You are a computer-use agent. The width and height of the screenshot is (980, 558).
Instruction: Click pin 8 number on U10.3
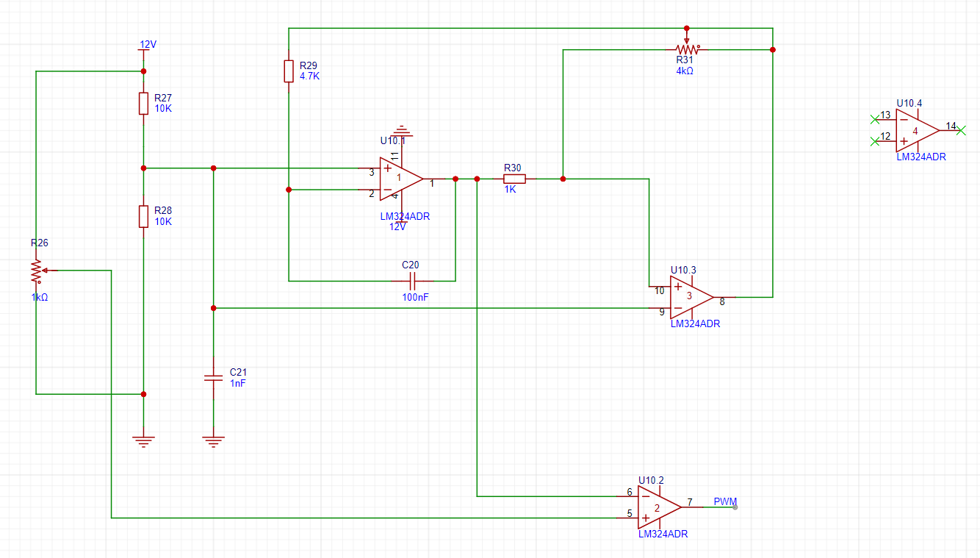(722, 301)
